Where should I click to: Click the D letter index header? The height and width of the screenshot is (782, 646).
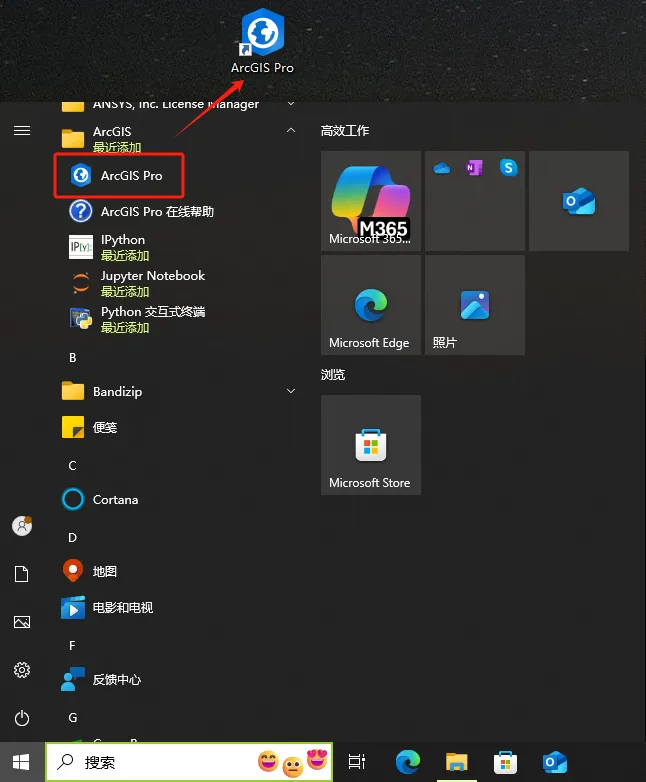(x=73, y=538)
